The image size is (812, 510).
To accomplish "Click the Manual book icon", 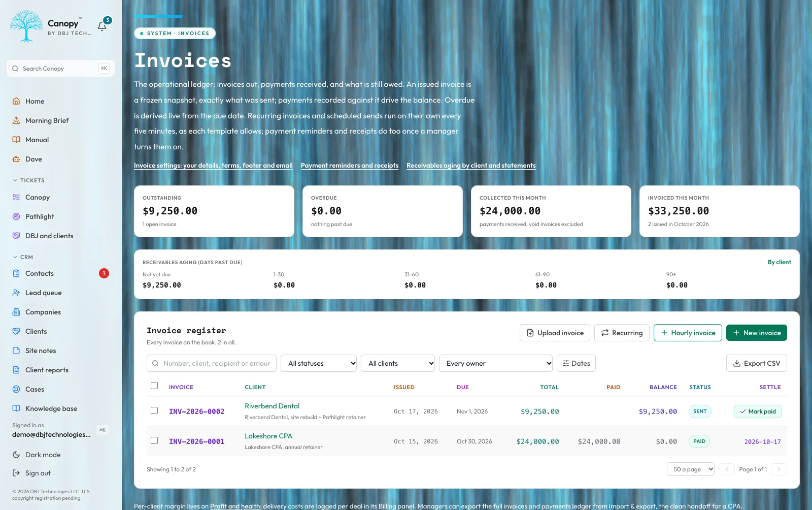I will (x=16, y=140).
